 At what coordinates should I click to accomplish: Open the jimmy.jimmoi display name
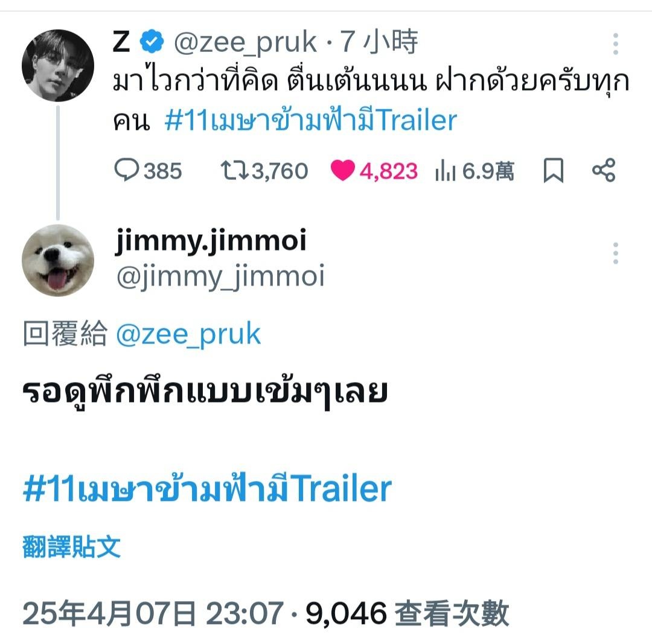pos(211,241)
